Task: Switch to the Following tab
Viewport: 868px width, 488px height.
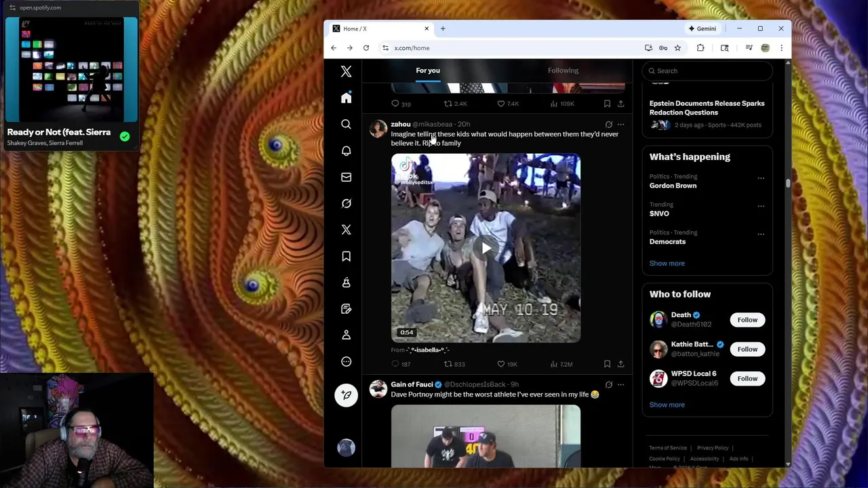Action: point(563,70)
